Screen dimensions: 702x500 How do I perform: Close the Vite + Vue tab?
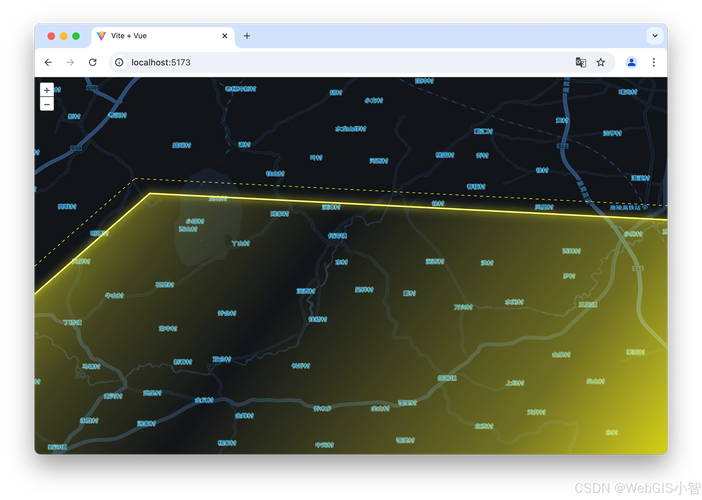[x=225, y=36]
